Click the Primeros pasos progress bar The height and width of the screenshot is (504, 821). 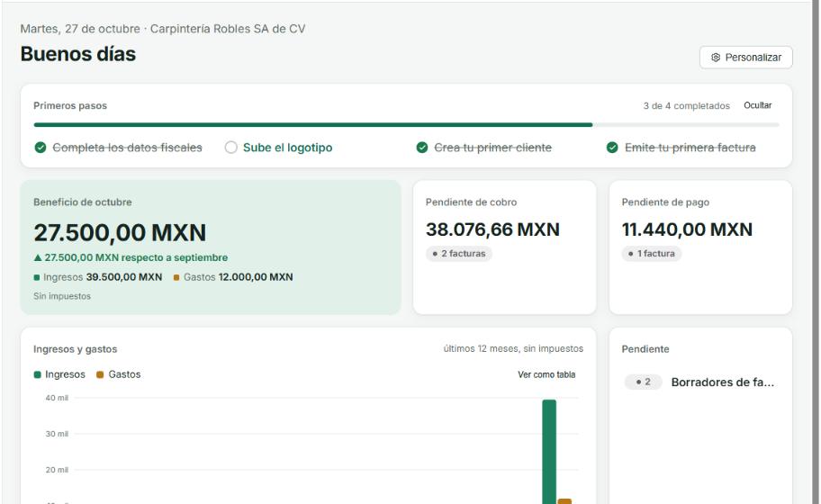(406, 124)
